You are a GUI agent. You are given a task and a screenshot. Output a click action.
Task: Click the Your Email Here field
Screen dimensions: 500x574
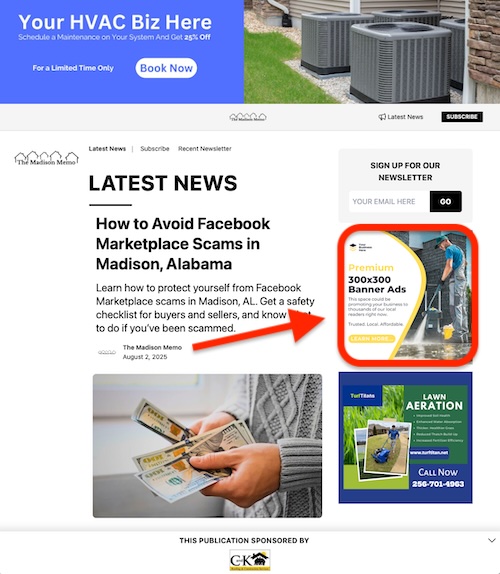[x=389, y=201]
